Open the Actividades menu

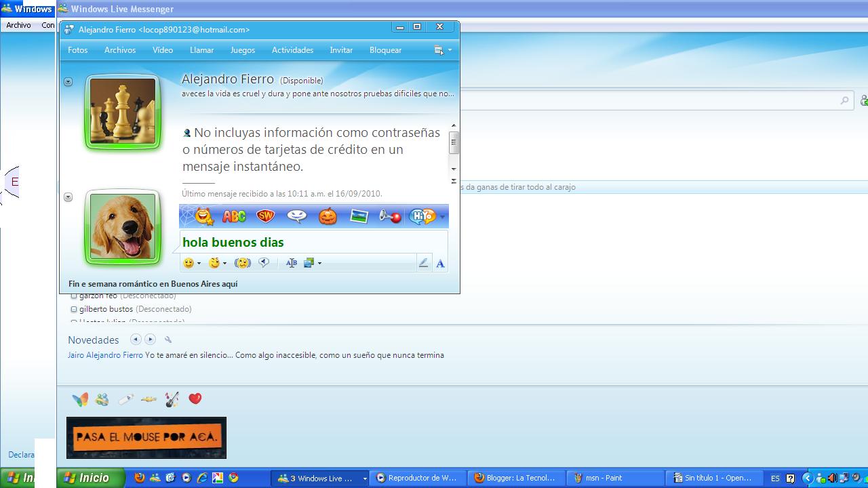292,49
